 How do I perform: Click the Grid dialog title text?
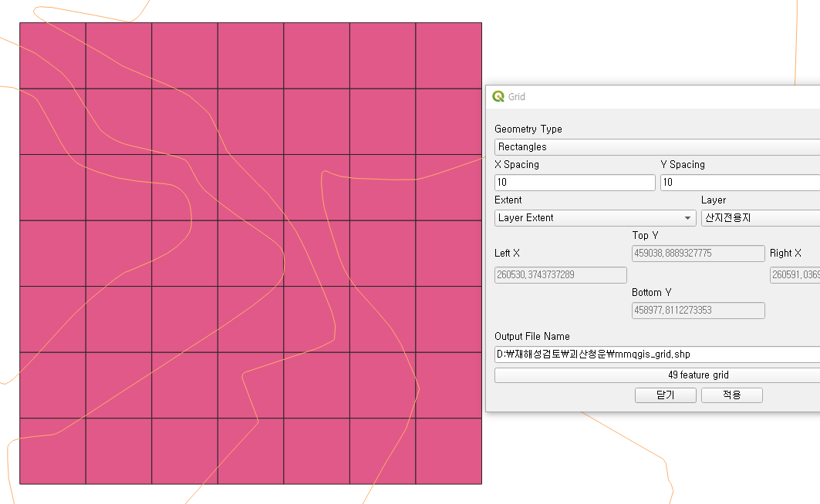(517, 96)
